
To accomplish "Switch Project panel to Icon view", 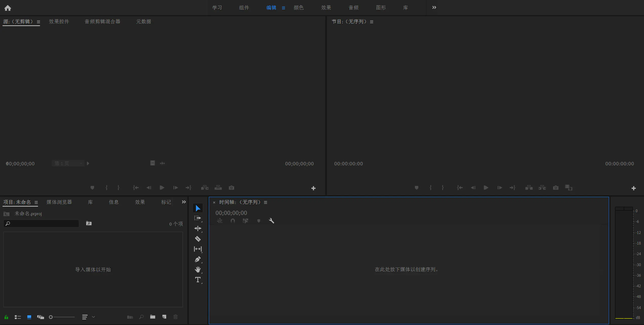I will (x=29, y=317).
